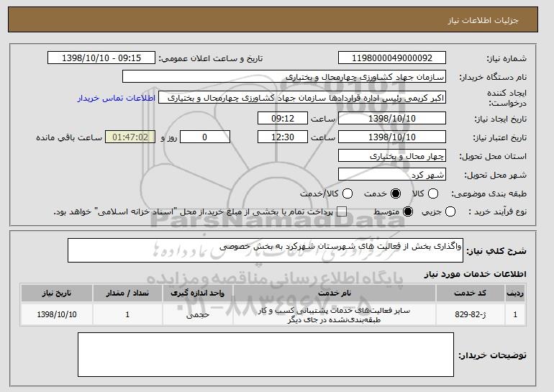Click the service name cell سایر فعالیت‌های خدمات

(335, 315)
